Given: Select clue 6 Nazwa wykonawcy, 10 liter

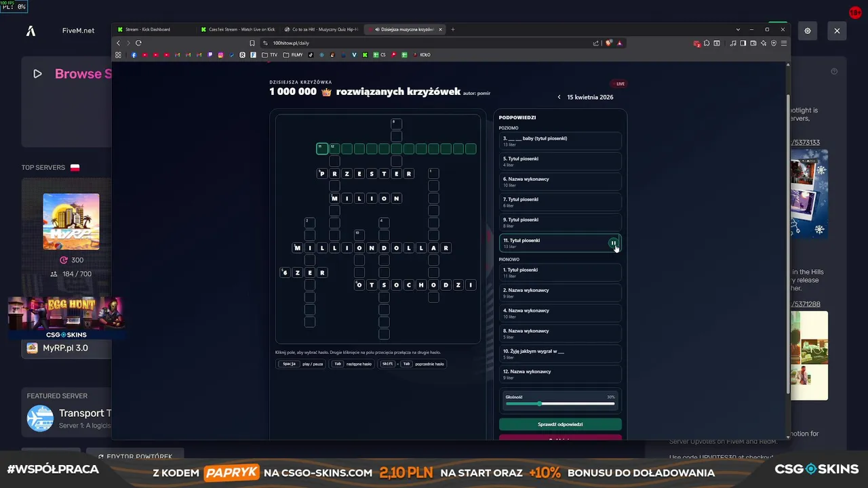Looking at the screenshot, I should click(x=560, y=182).
